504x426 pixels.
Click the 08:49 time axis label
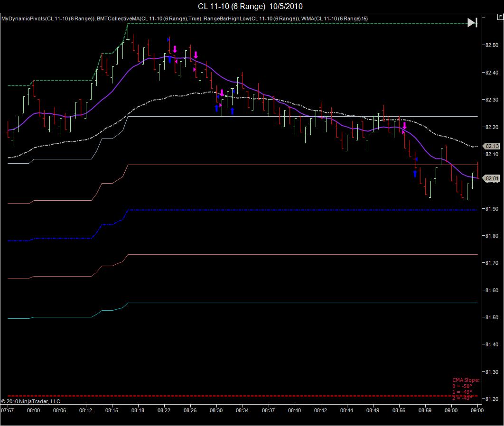pyautogui.click(x=373, y=410)
